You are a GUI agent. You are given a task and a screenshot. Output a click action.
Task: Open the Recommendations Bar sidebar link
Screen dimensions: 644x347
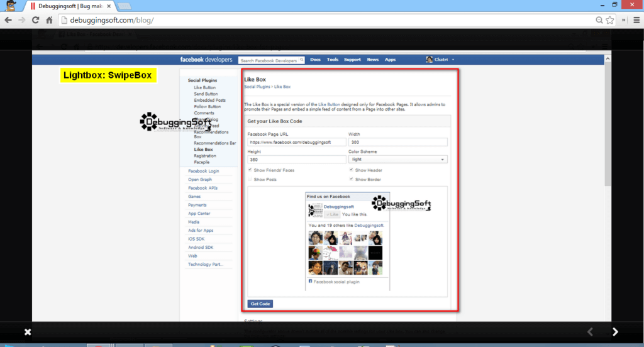click(x=215, y=143)
